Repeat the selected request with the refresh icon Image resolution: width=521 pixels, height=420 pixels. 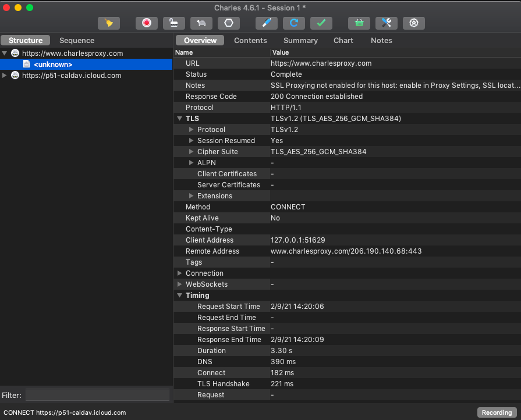294,23
